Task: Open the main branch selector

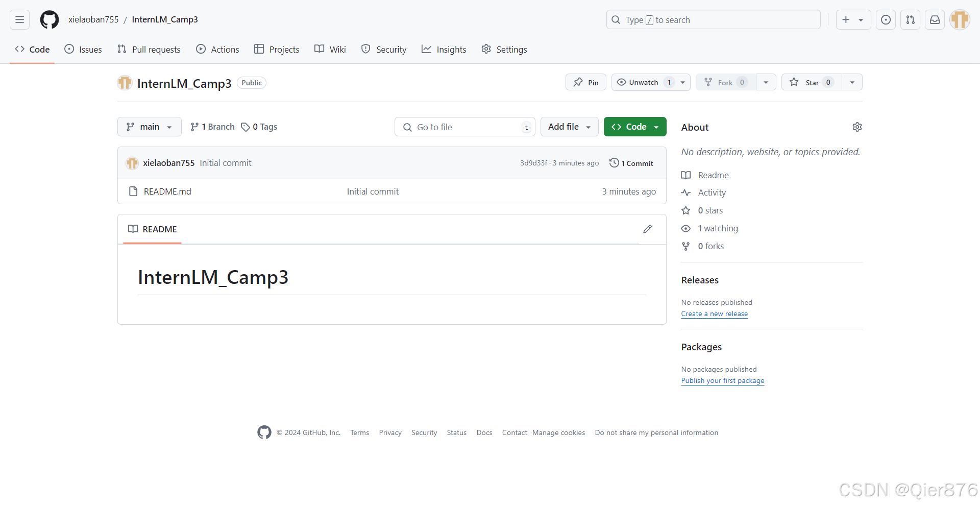Action: point(150,127)
